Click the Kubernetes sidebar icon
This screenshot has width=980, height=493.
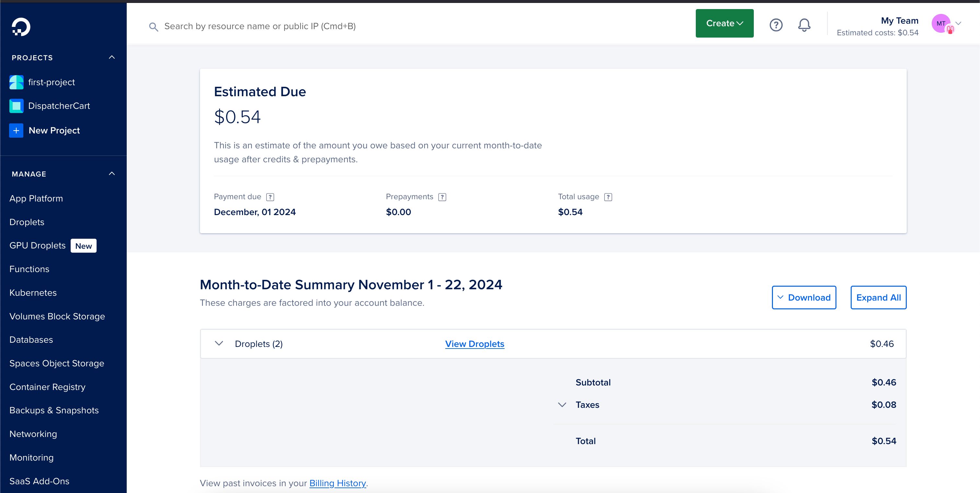pos(33,292)
